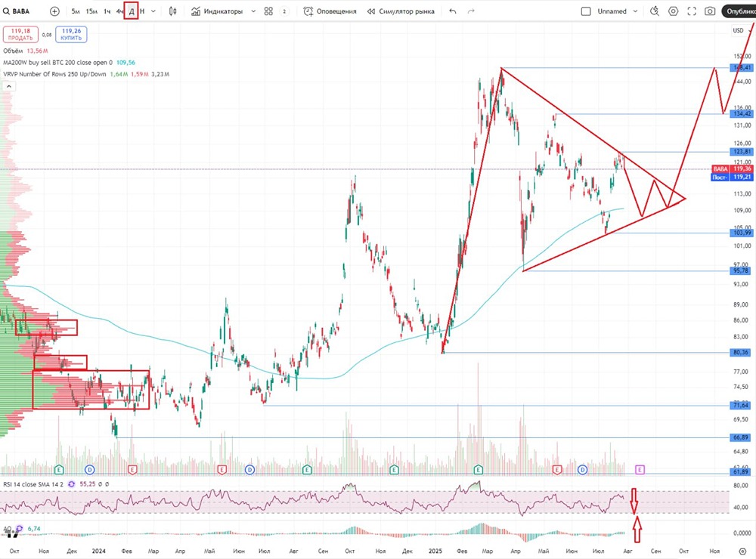
Task: Click the 123,81 price level label
Action: (742, 152)
